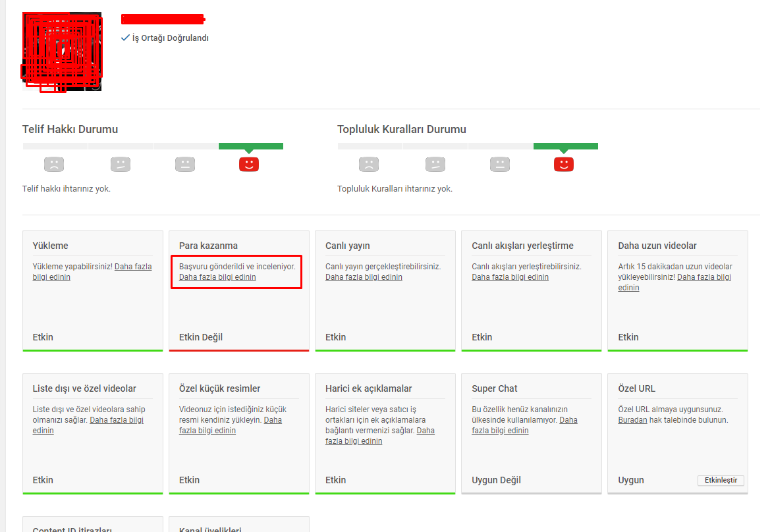The height and width of the screenshot is (532, 770).
Task: Open 'Daha fazla bilgi edinin' in Daha uzun videolar card
Action: pos(674,282)
